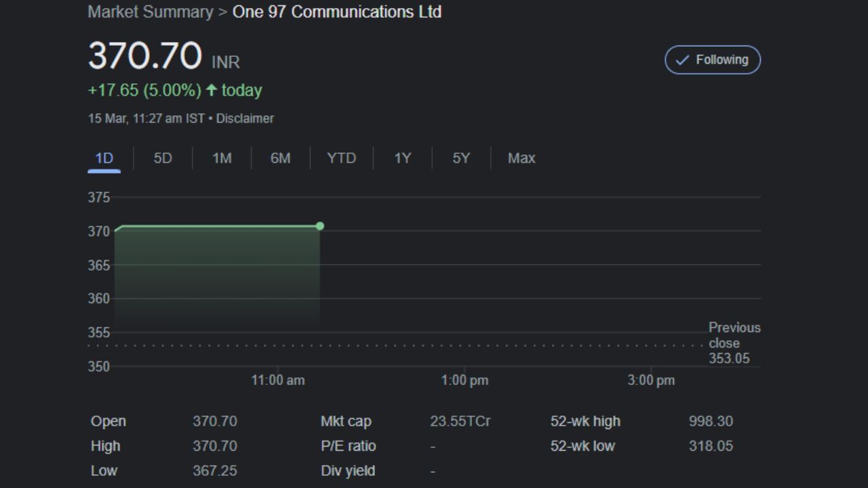Image resolution: width=868 pixels, height=488 pixels.
Task: Click the 1:00 pm axis label
Action: coord(465,380)
